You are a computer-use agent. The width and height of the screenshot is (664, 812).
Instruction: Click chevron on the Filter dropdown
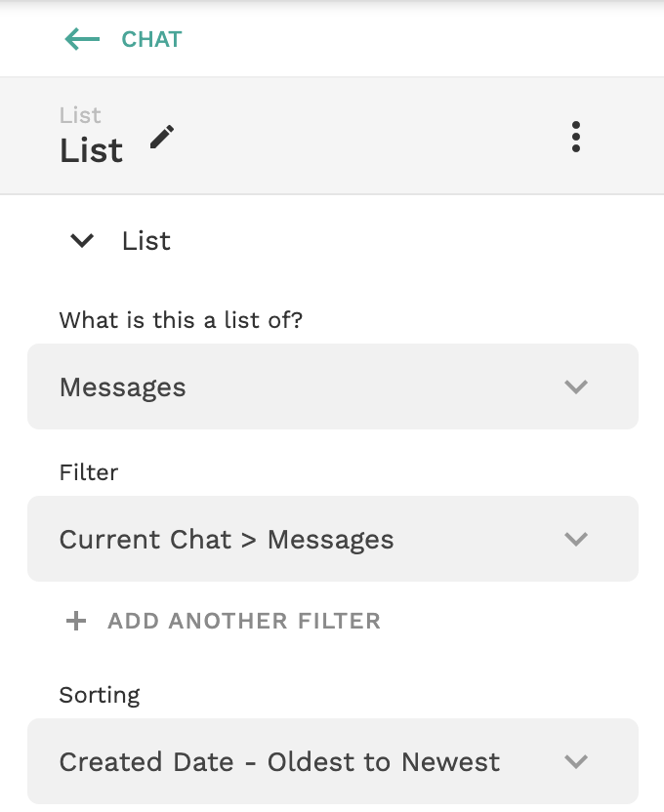[x=576, y=539]
